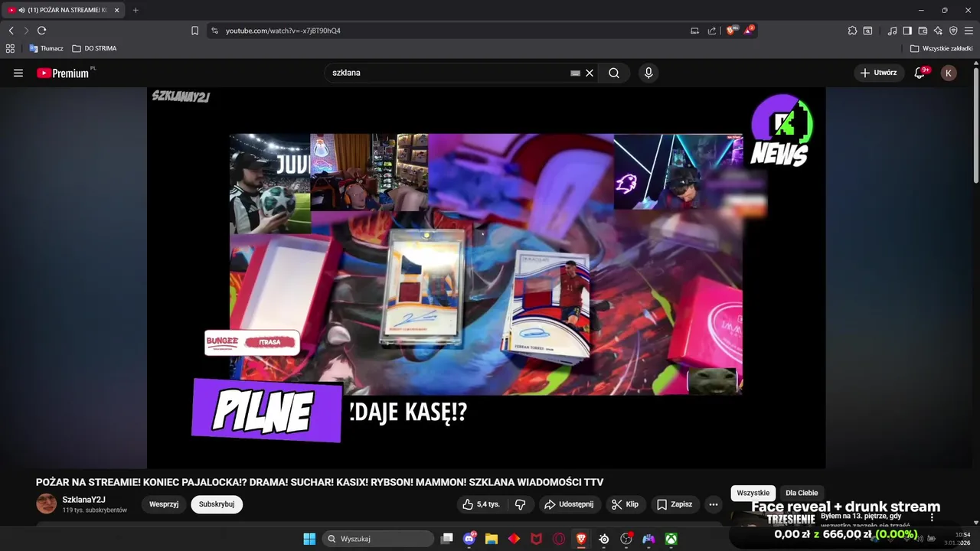Screen dimensions: 980x551
Task: Open Brave VPN shield icon
Action: [953, 31]
